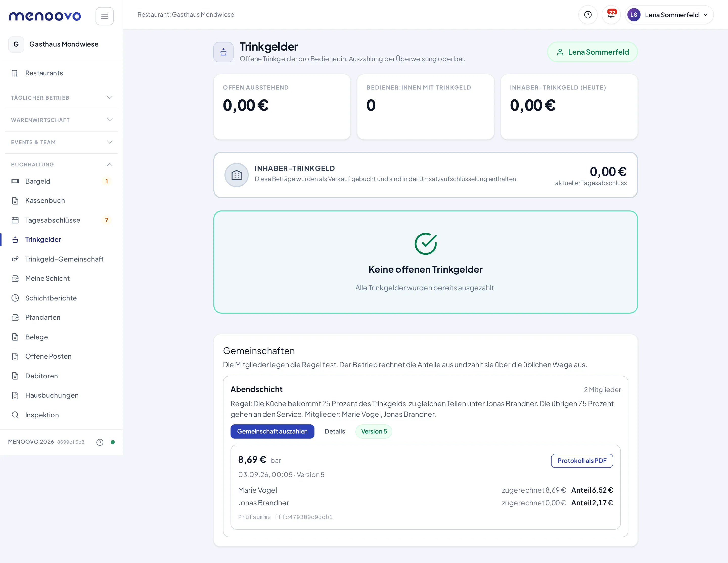728x563 pixels.
Task: Click the Trinkgelder page header icon
Action: pyautogui.click(x=223, y=52)
